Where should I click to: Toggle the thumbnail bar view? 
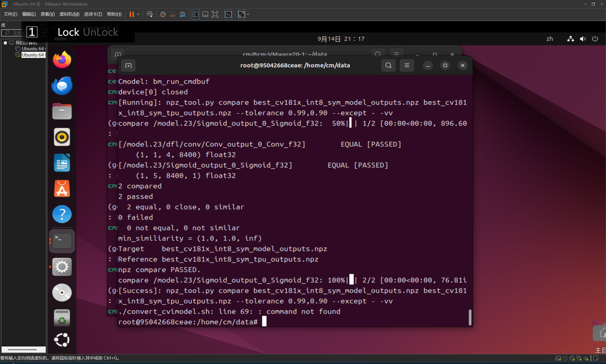pos(205,14)
